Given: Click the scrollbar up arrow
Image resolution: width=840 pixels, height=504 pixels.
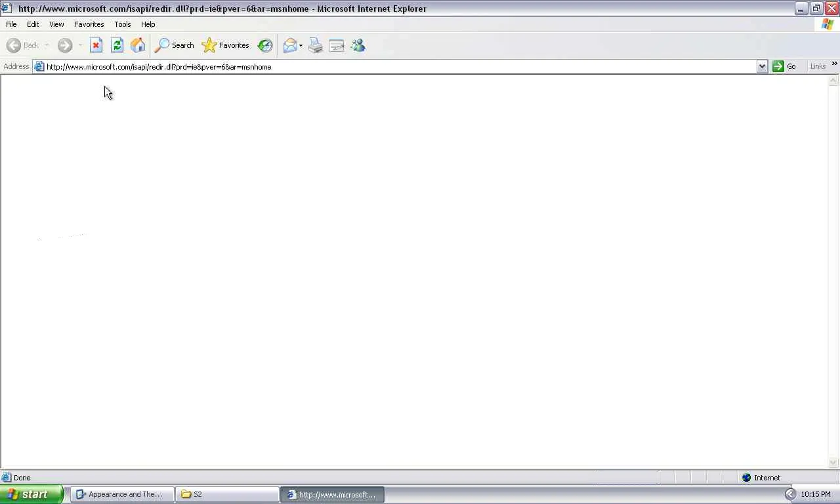Looking at the screenshot, I should 833,81.
